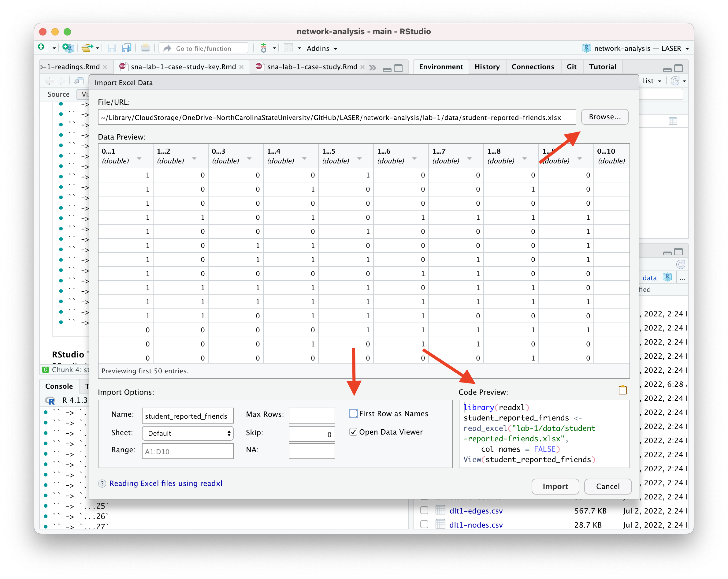Click the Range input field
728x579 pixels.
[x=188, y=451]
